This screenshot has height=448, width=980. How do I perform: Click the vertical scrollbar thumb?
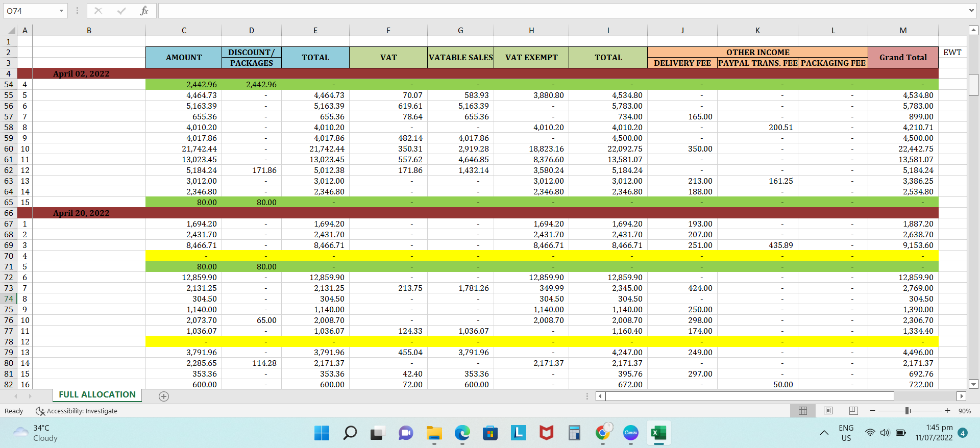coord(973,85)
